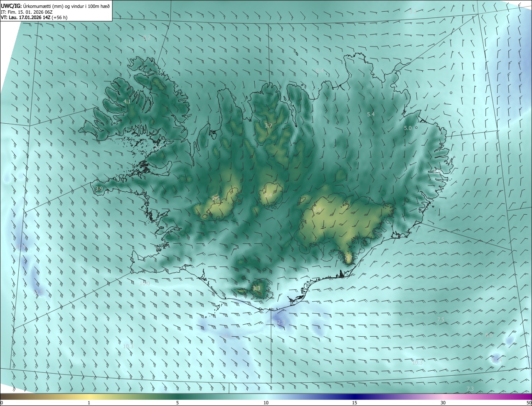The height and width of the screenshot is (406, 532).
Task: Click the yellow section of the color scale
Action: click(89, 396)
